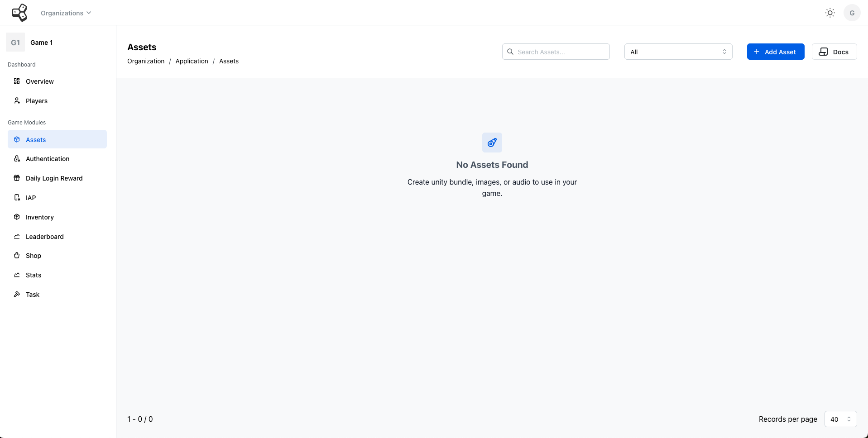Click the search magnifier icon

pyautogui.click(x=510, y=52)
